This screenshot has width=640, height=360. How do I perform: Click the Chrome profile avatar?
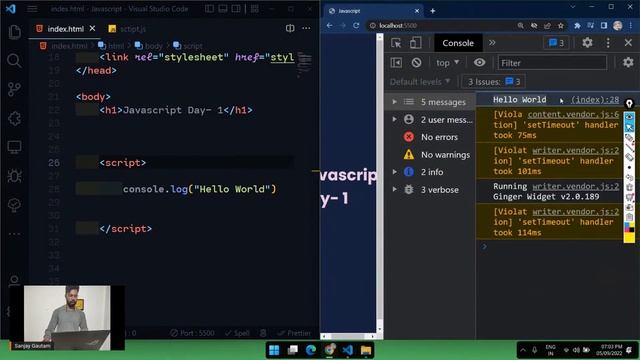click(x=618, y=26)
